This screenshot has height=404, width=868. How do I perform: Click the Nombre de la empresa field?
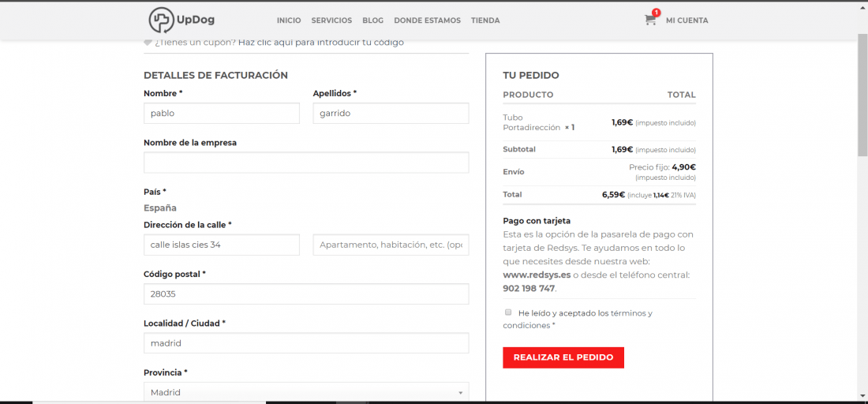coord(306,163)
